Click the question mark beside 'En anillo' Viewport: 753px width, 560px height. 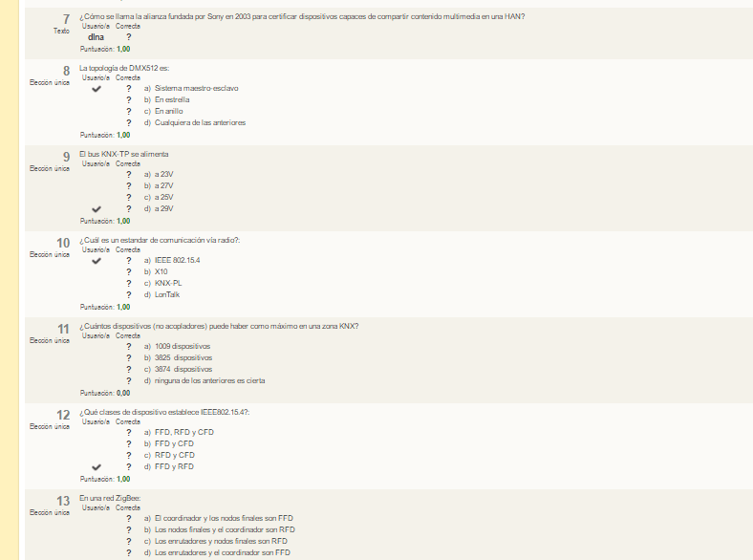coord(129,112)
